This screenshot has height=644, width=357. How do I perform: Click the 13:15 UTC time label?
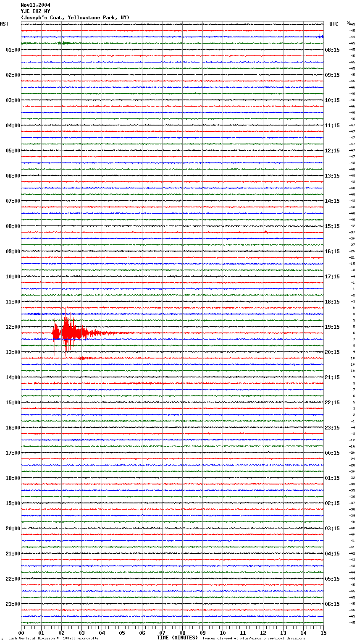click(332, 176)
